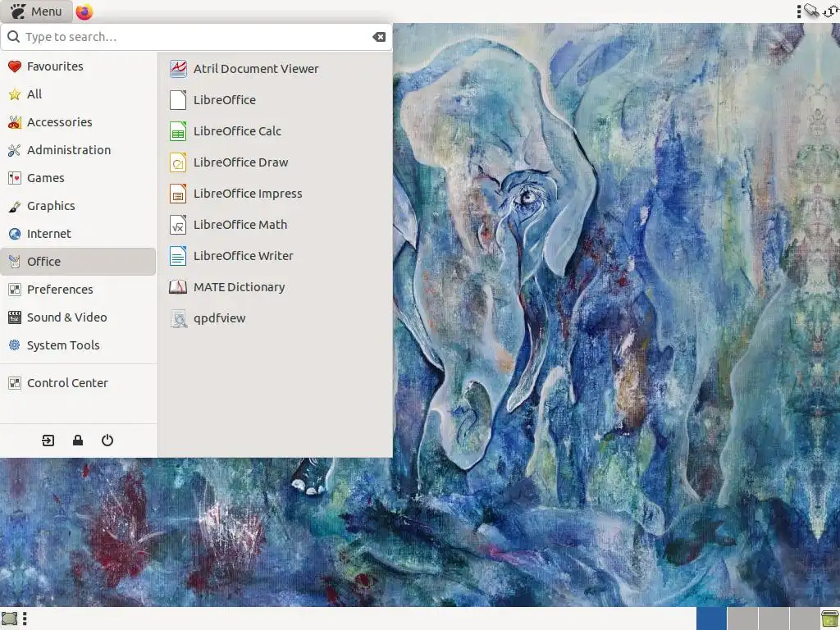Launch LibreOffice Writer
Screen dimensions: 840x630
click(x=276, y=256)
